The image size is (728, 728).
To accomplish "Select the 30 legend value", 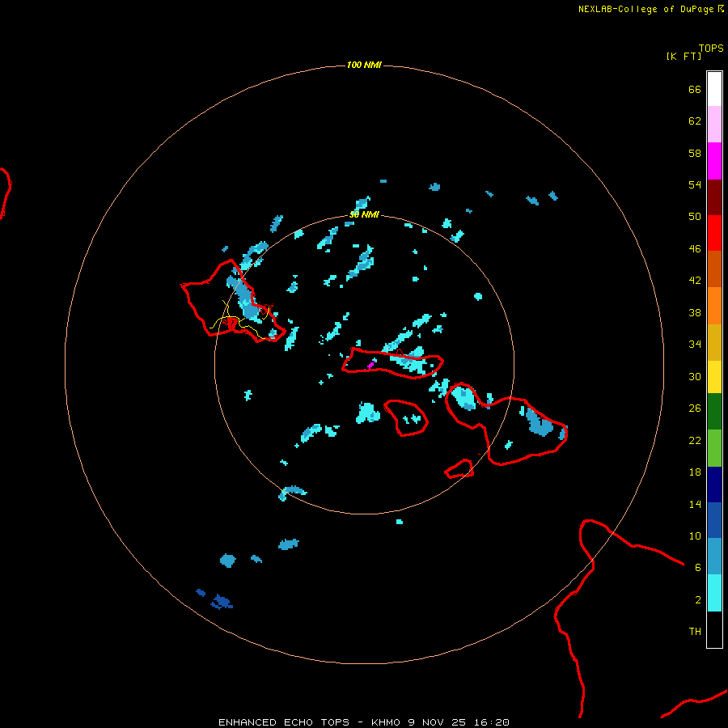I will click(695, 376).
